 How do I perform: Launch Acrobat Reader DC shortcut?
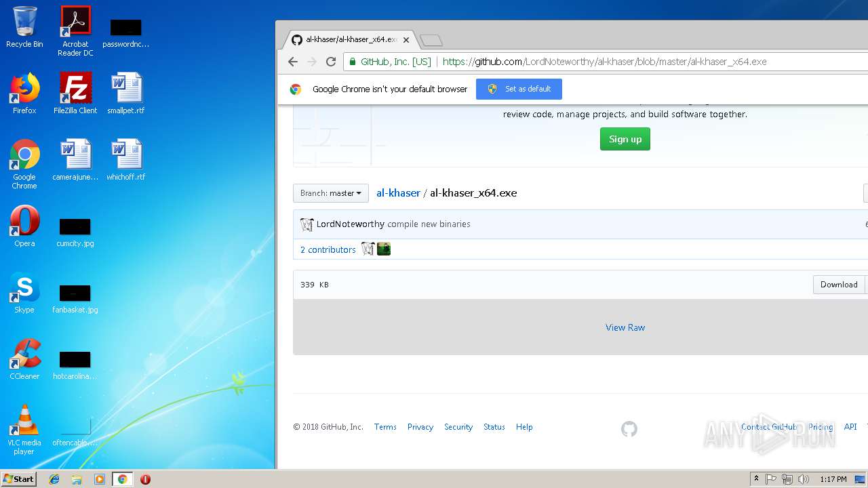(x=75, y=31)
